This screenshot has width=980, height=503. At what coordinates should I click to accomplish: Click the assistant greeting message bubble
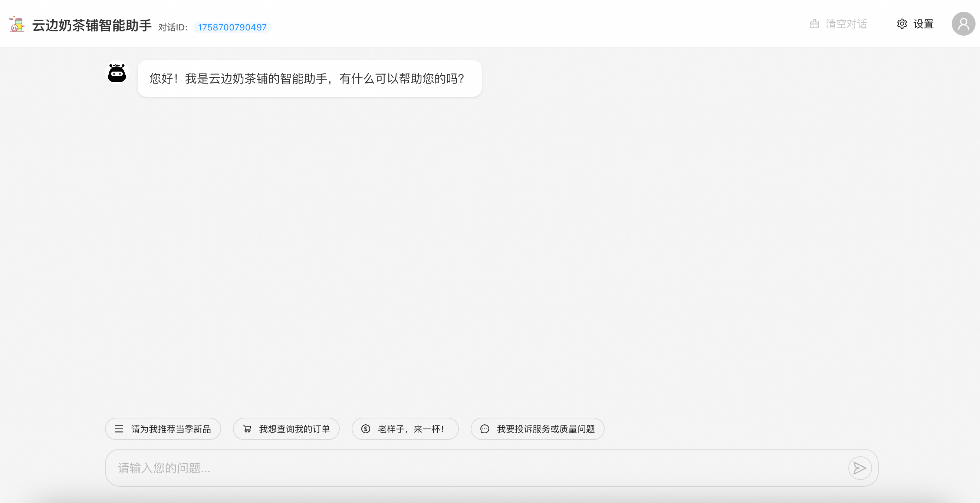[x=309, y=78]
